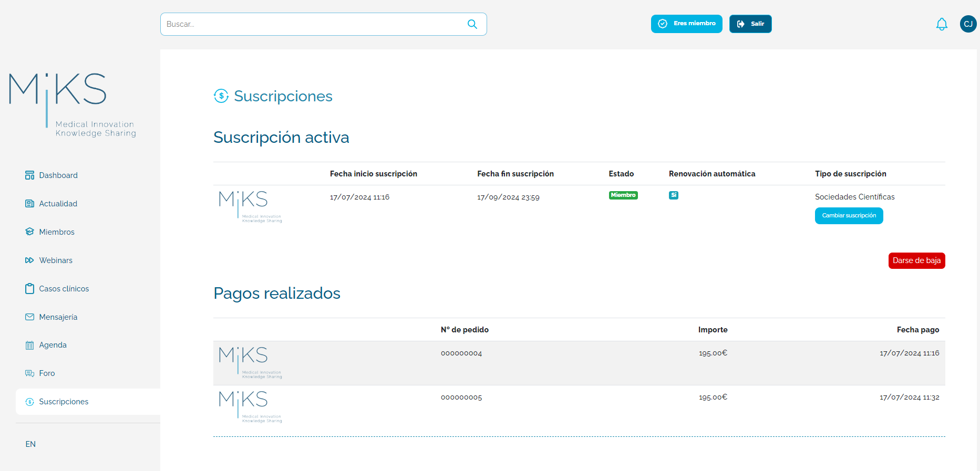Click the Salir logout button
This screenshot has width=980, height=471.
750,24
